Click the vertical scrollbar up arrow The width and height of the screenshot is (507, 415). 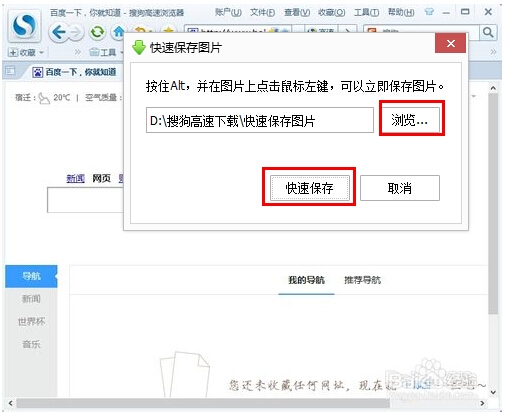493,89
